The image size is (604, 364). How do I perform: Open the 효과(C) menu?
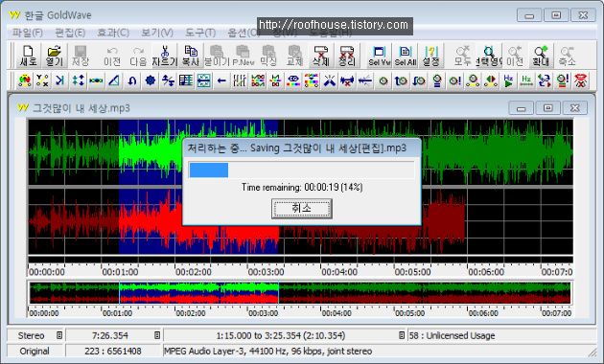coord(113,33)
